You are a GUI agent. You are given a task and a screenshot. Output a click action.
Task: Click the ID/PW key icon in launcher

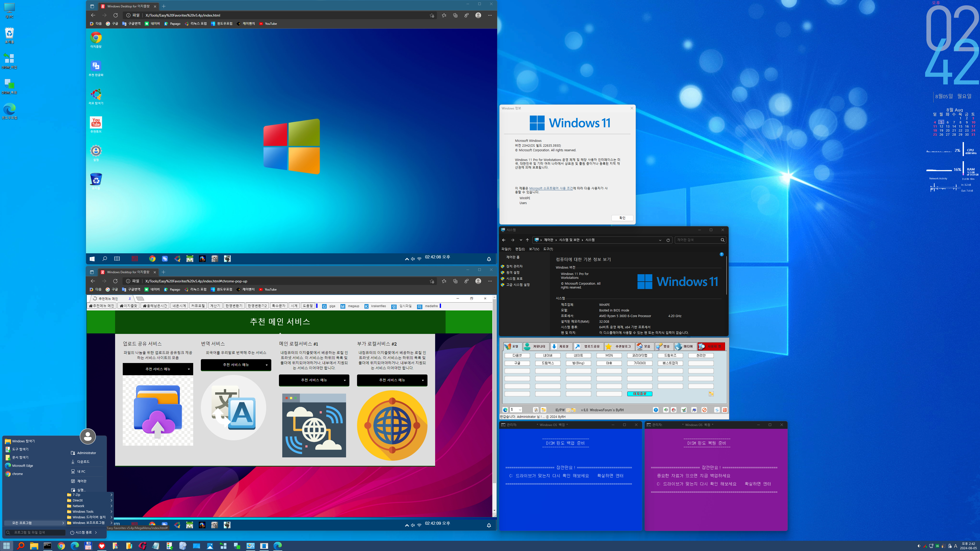(568, 410)
